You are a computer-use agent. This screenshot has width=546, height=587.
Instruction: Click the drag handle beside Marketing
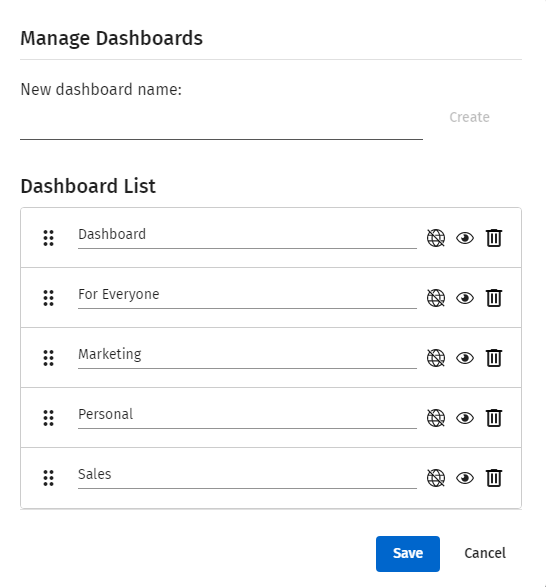click(49, 358)
